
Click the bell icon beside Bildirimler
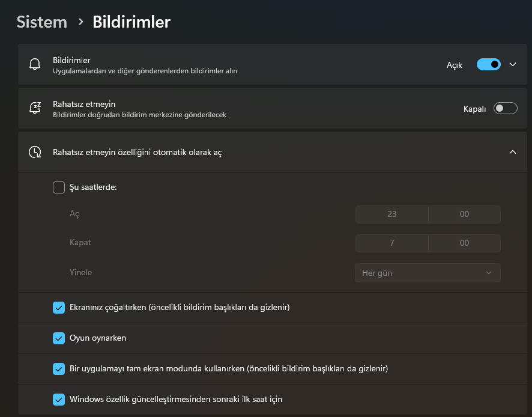pos(34,64)
